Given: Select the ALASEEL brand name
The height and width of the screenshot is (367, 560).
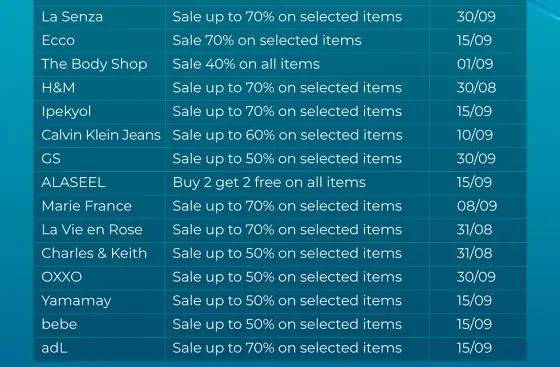Looking at the screenshot, I should click(73, 182).
